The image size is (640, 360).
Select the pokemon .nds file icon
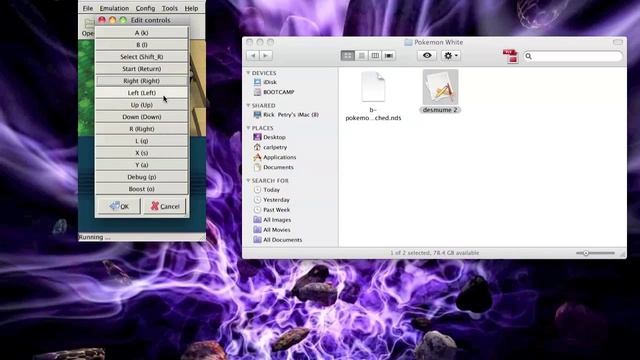point(373,87)
